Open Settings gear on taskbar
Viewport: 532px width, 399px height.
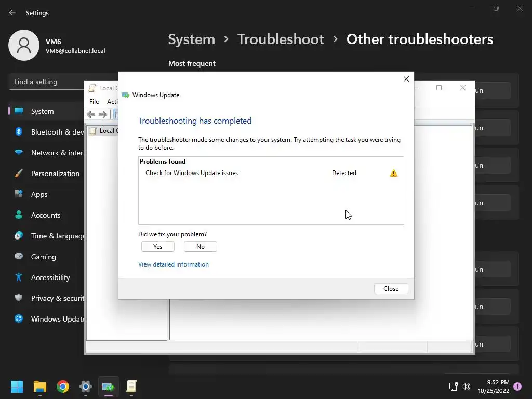pos(86,387)
